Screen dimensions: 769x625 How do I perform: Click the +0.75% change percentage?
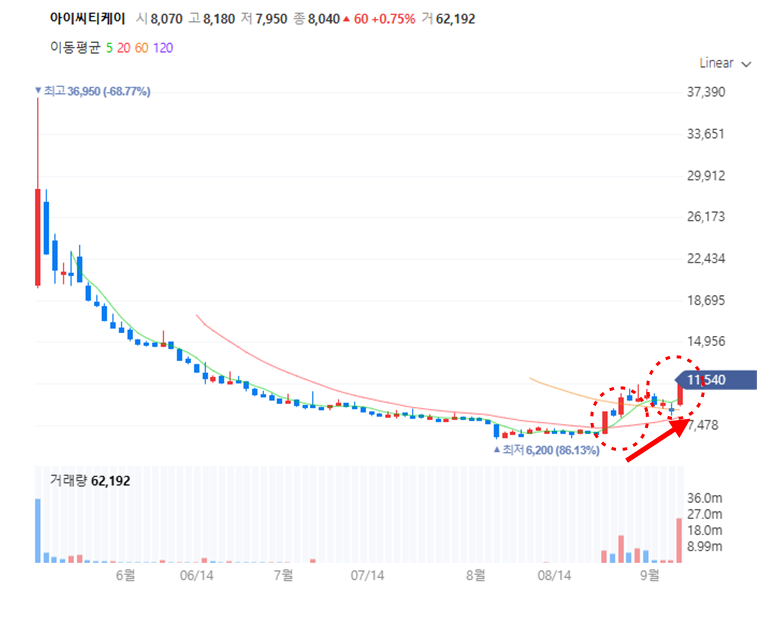click(393, 19)
